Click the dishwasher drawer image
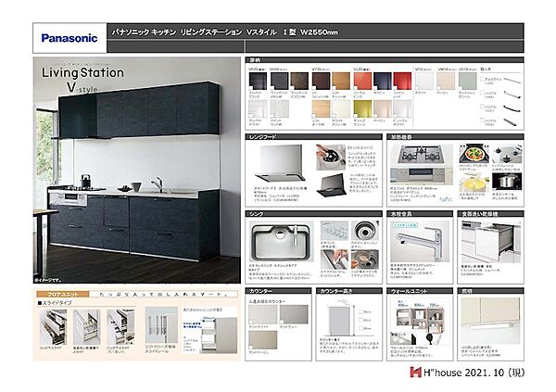Screen dimensions: 556x392 point(491,241)
